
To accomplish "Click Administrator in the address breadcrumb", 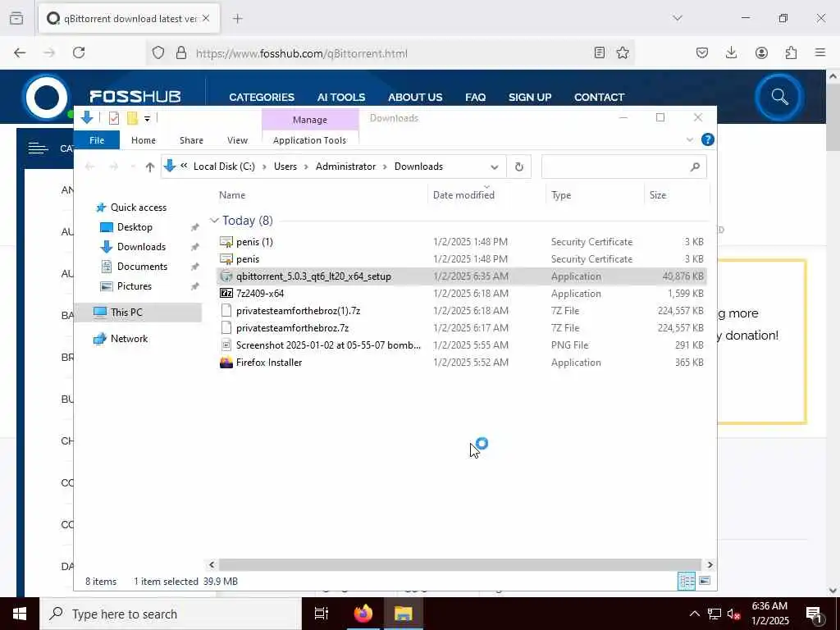I will pos(345,167).
